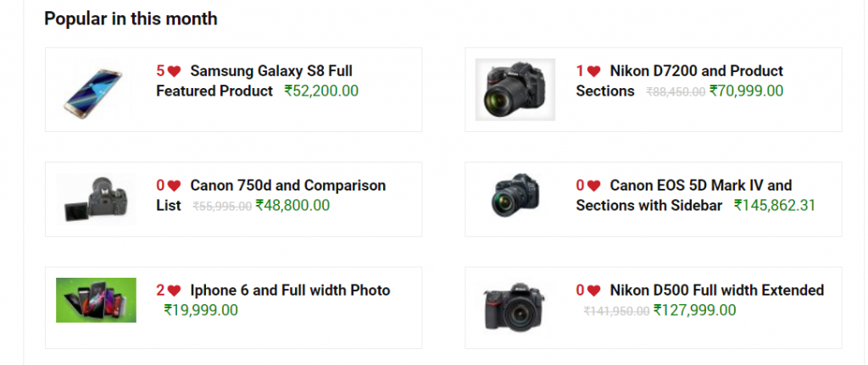Like the Iphone 6 product with heart
The width and height of the screenshot is (868, 365).
(x=174, y=290)
